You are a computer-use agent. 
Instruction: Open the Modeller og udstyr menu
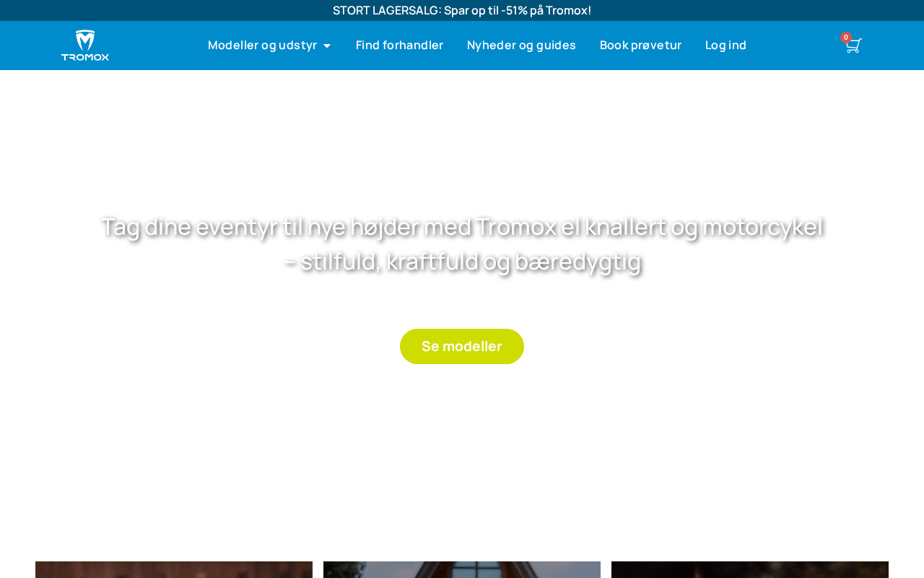point(269,46)
